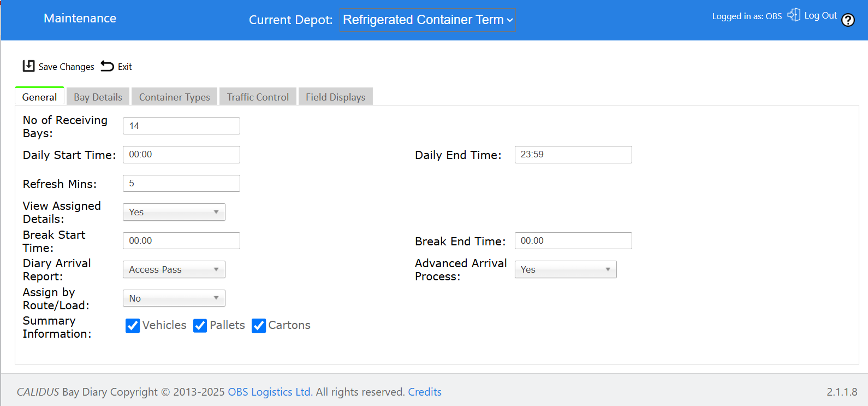Expand the Advanced Arrival Process dropdown
The height and width of the screenshot is (406, 868).
(566, 269)
